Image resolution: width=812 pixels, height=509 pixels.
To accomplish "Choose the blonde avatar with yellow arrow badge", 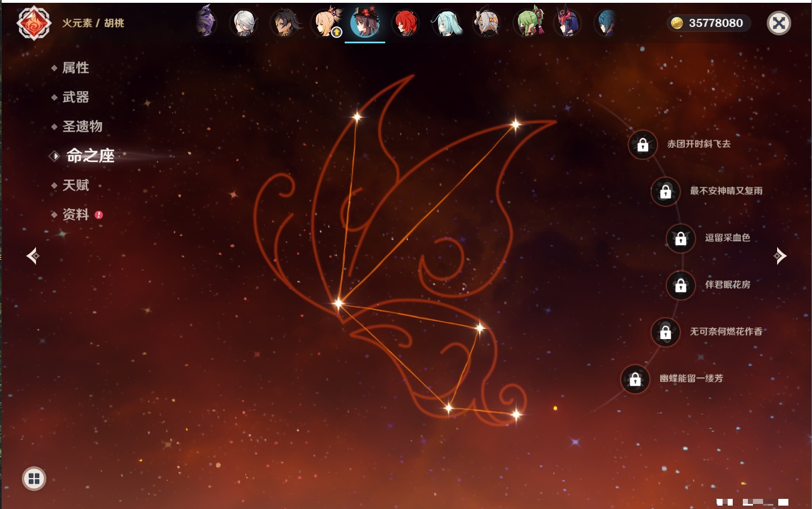I will 326,23.
